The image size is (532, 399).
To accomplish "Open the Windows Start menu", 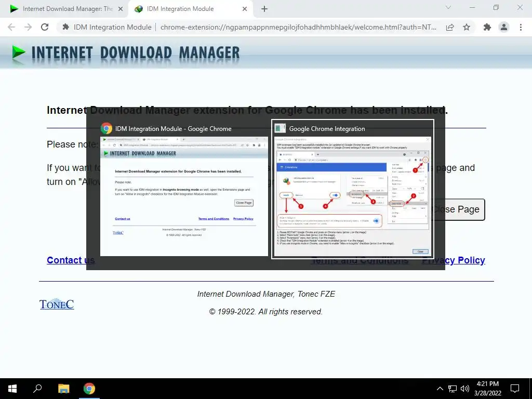I will pyautogui.click(x=12, y=389).
